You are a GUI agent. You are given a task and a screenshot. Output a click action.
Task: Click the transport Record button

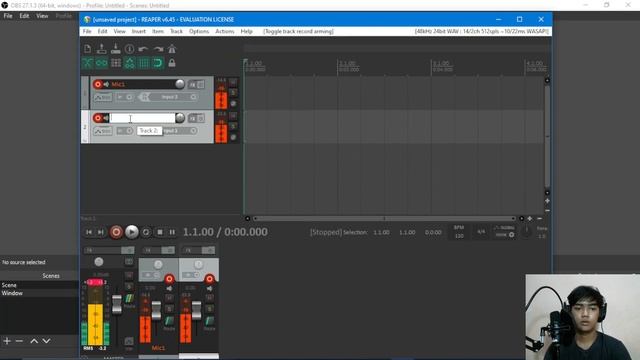pos(116,232)
